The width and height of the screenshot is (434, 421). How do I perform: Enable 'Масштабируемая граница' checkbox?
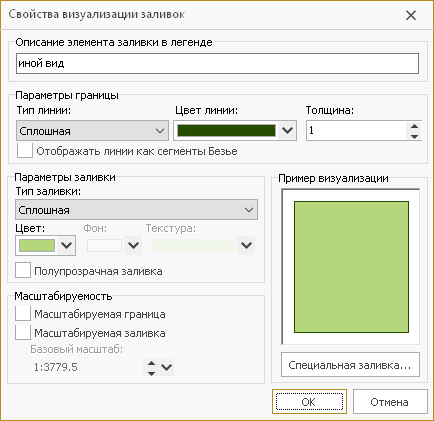pos(23,314)
